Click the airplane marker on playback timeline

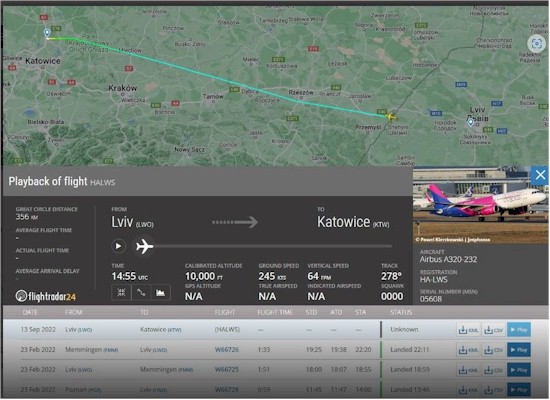tap(145, 246)
